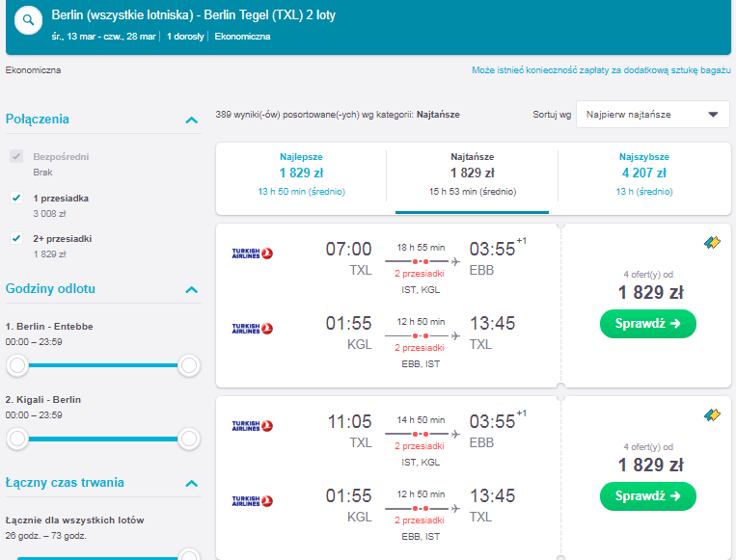Click the arrow on first Sprawdź button
The image size is (736, 560).
[x=675, y=324]
